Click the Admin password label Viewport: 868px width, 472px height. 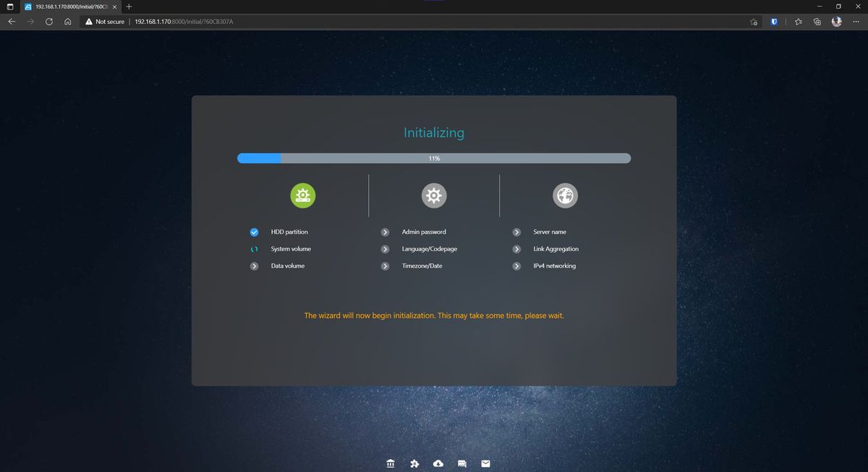[424, 232]
